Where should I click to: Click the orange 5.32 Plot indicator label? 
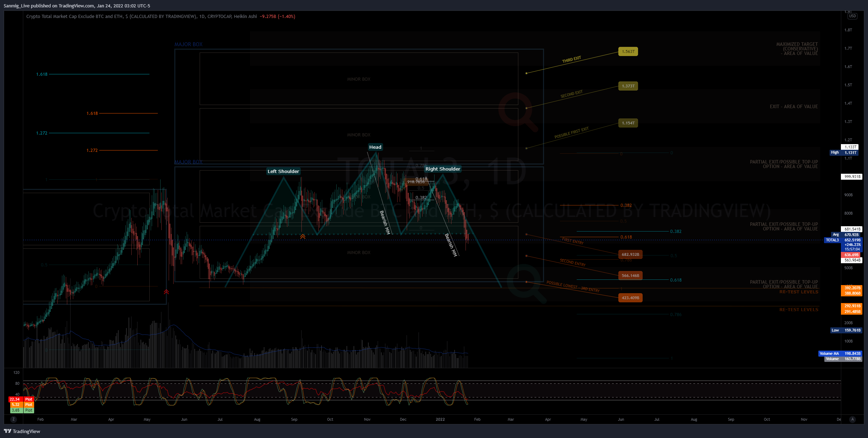coord(22,405)
